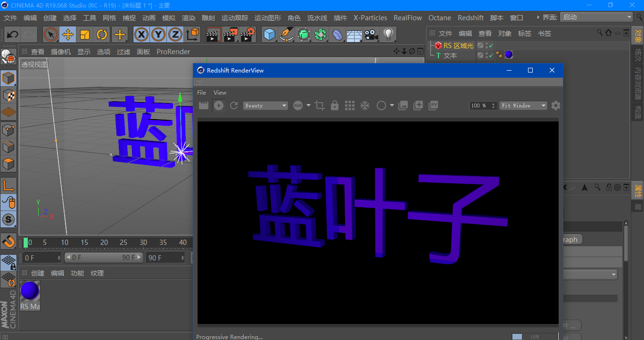Open the workplane grid icon in left sidebar
The image size is (644, 340).
(8, 112)
